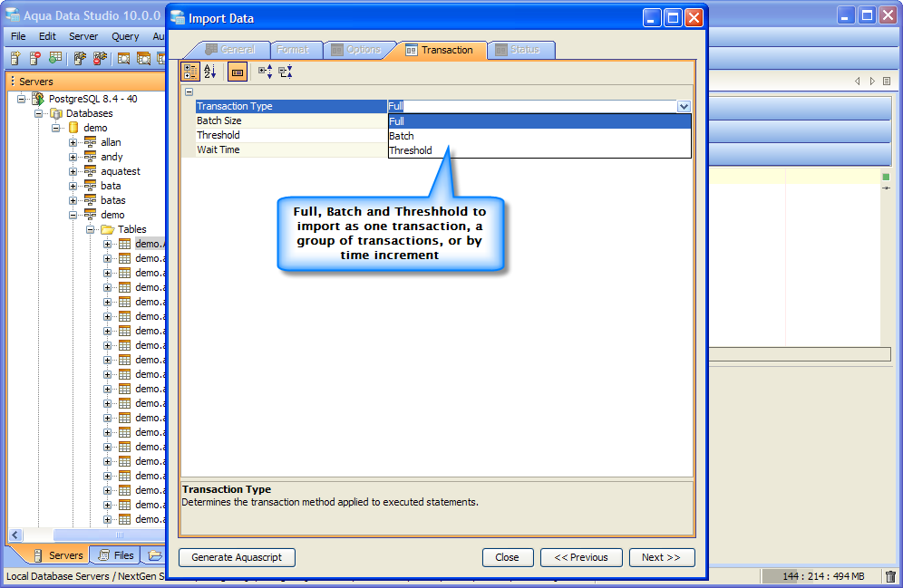Viewport: 903px width, 588px height.
Task: Open the Transaction Type dropdown arrow
Action: 684,106
